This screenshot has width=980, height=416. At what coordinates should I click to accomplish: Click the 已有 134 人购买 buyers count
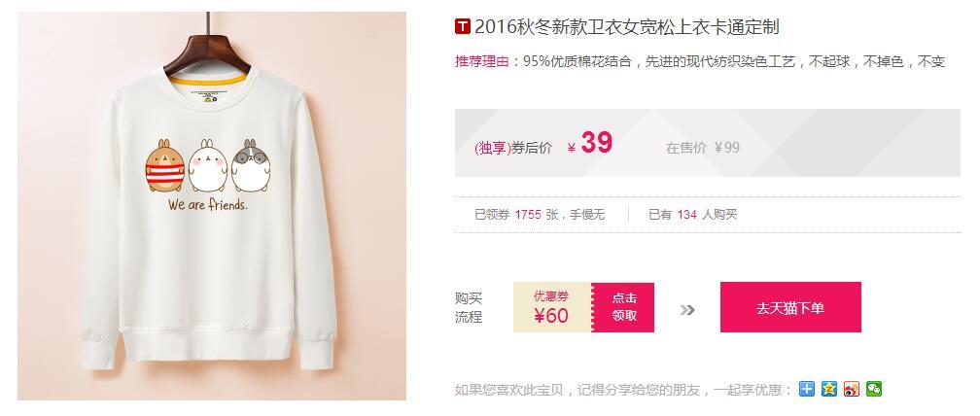692,214
